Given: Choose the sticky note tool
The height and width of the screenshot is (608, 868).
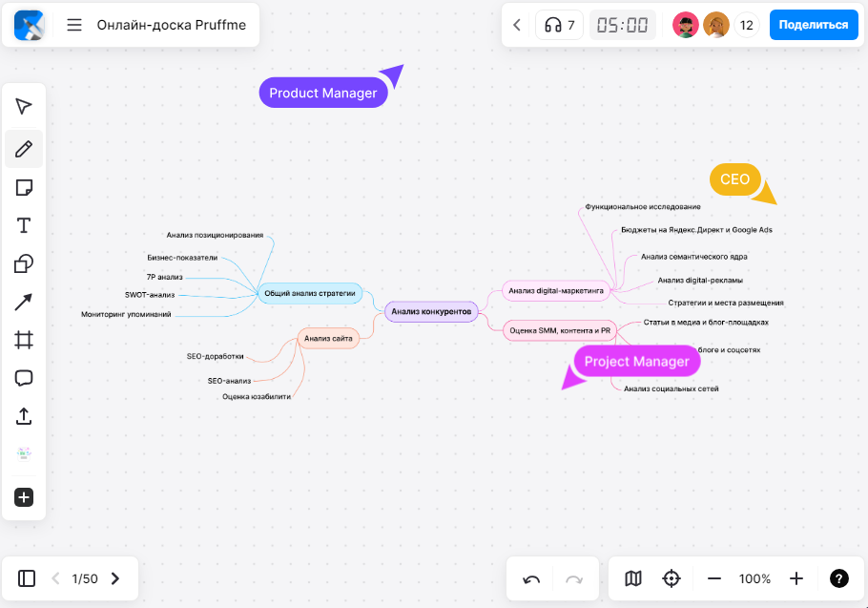Looking at the screenshot, I should 24,187.
